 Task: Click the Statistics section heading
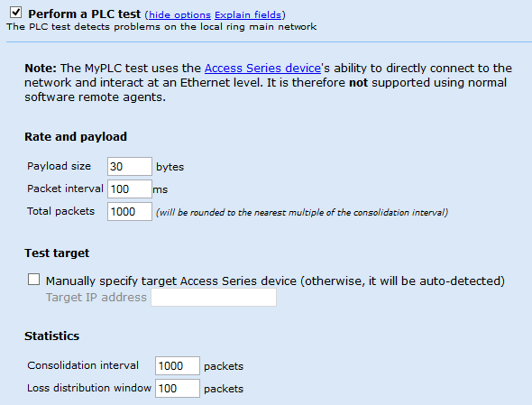(52, 336)
